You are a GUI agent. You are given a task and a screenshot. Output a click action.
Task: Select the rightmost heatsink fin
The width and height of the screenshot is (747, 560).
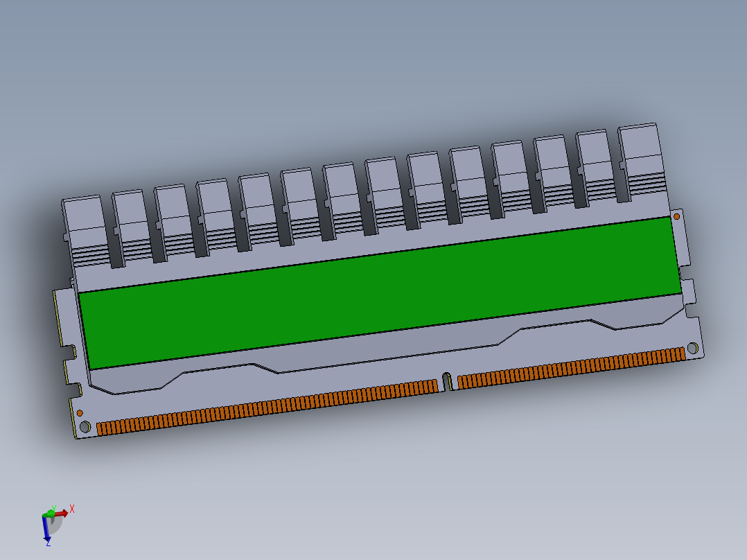(x=642, y=161)
